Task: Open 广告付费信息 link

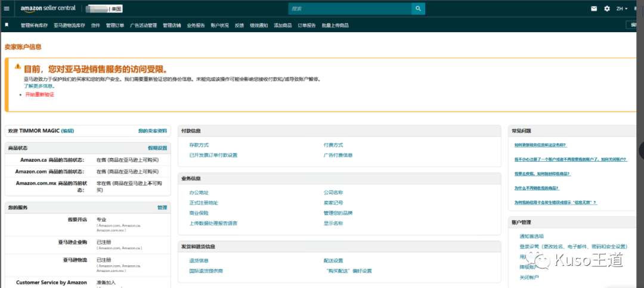Action: click(x=338, y=155)
